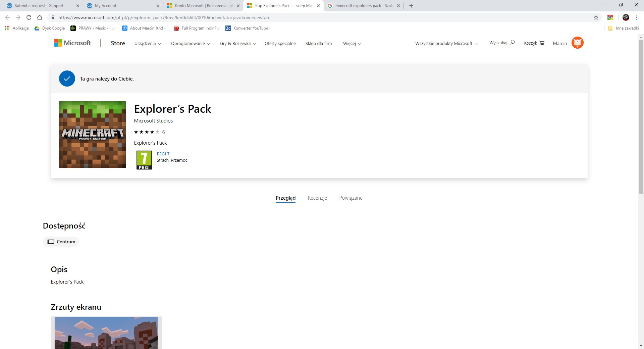Screen dimensions: 644x349
Task: Open the Sklep dla firm page
Action: [x=319, y=44]
